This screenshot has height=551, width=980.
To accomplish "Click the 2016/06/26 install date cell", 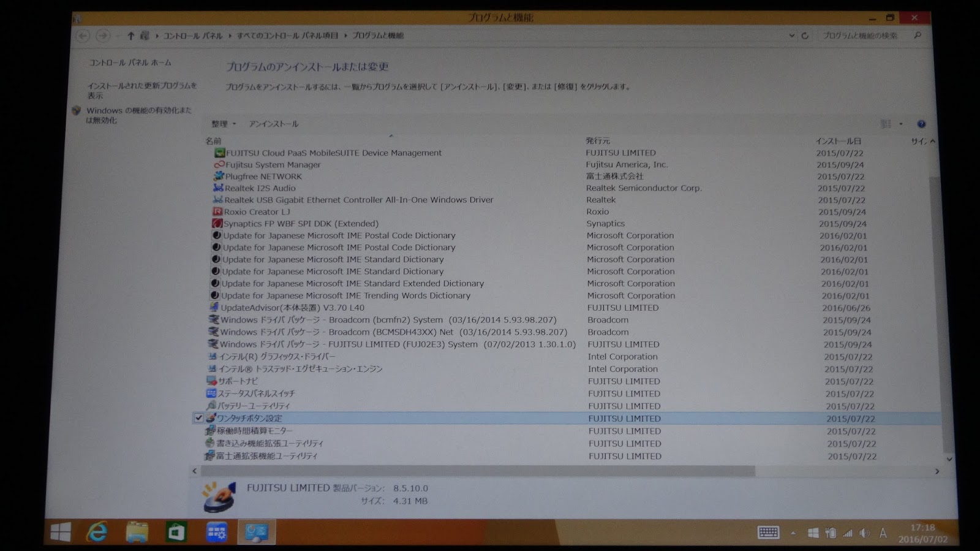I will click(846, 308).
